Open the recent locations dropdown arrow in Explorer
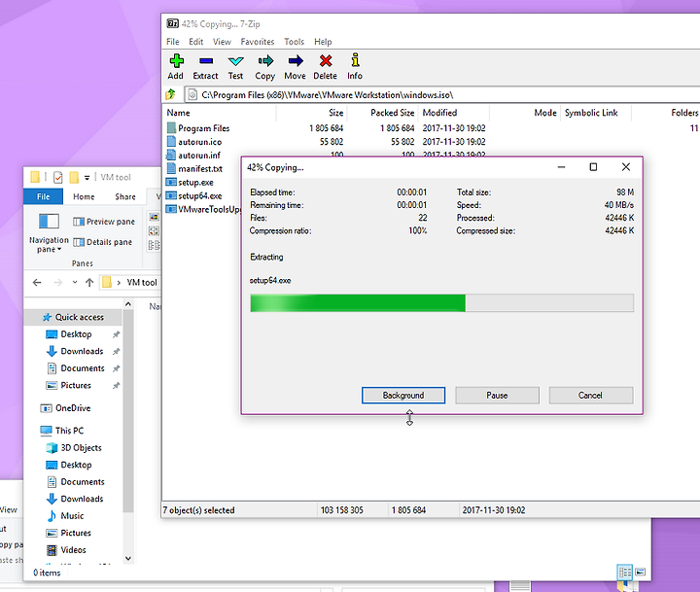 click(x=75, y=282)
